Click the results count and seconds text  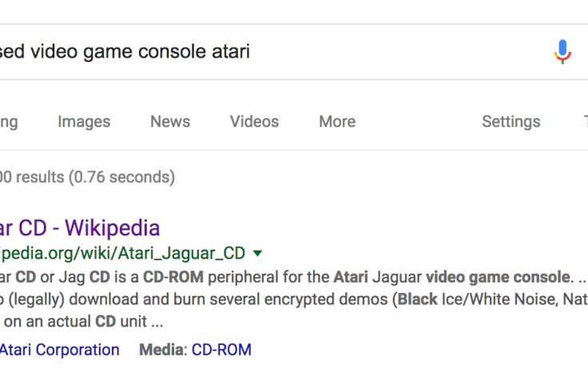tap(87, 177)
